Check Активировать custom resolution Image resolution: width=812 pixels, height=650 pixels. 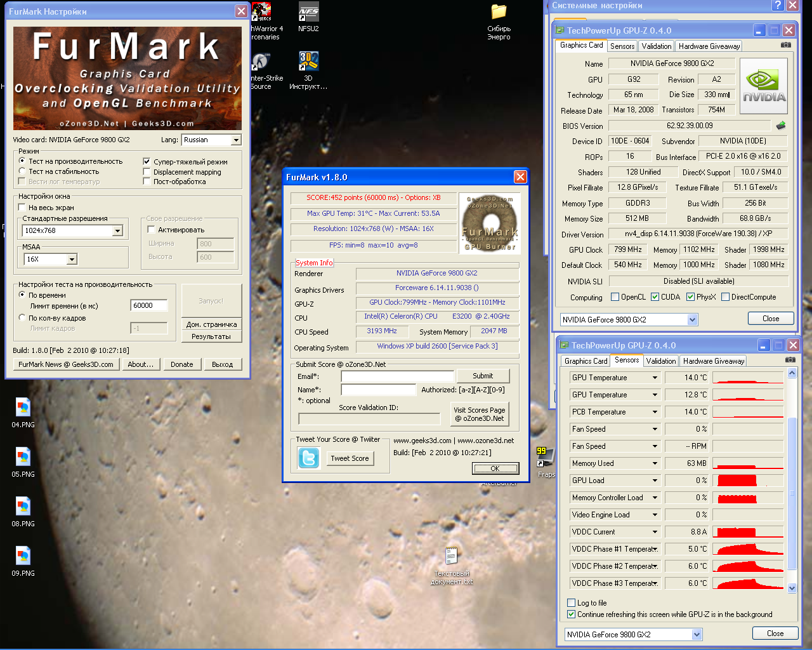point(152,230)
